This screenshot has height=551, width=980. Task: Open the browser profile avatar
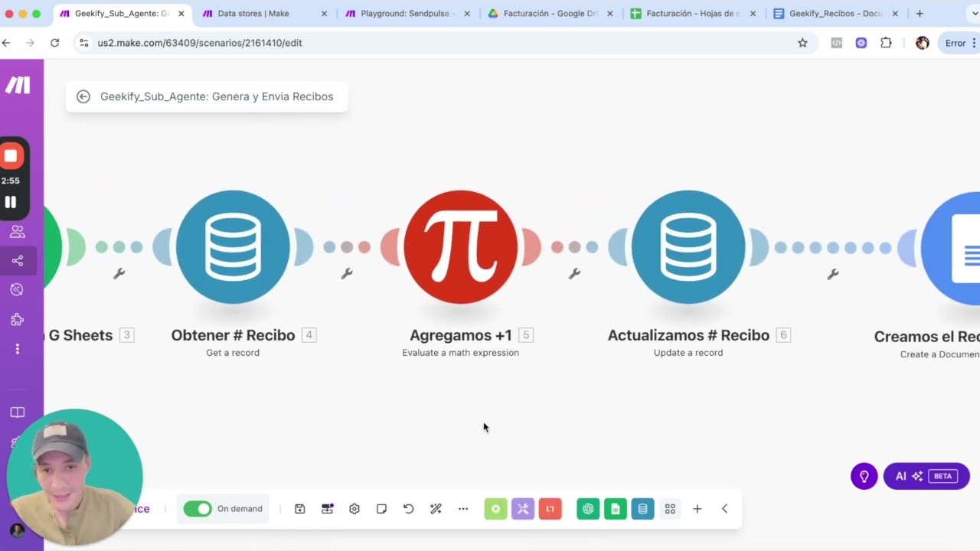point(923,43)
